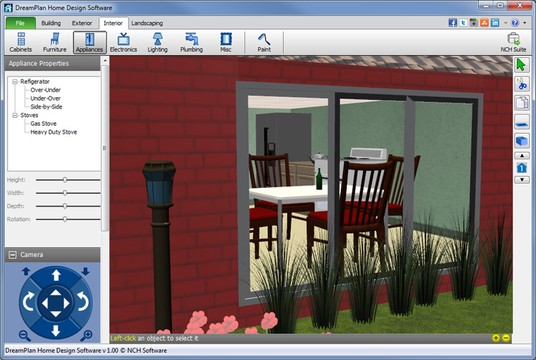Switch to the flat 2D view icon
Screen dimensions: 536x360
[522, 122]
